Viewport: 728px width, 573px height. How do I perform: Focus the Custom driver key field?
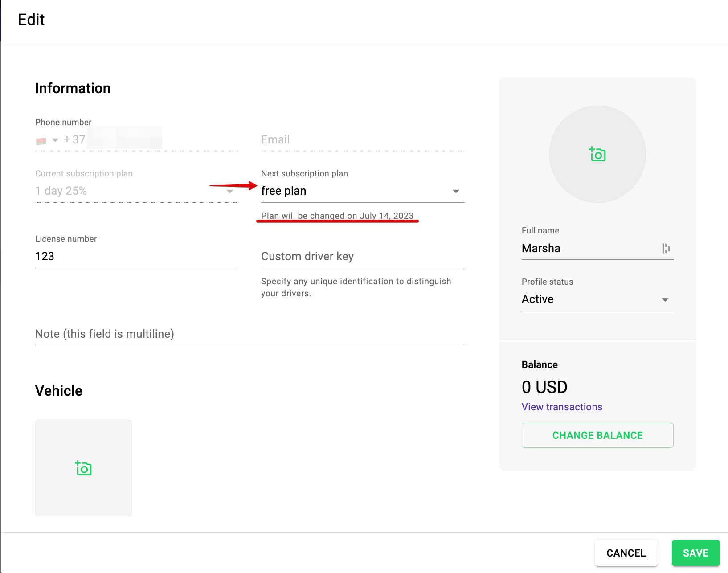click(362, 257)
